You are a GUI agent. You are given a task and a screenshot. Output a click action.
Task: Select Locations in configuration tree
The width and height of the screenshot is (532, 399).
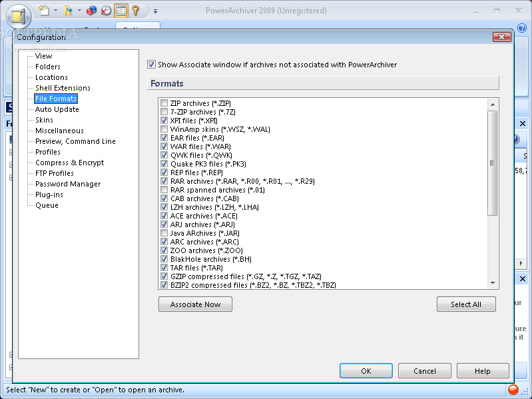click(51, 77)
